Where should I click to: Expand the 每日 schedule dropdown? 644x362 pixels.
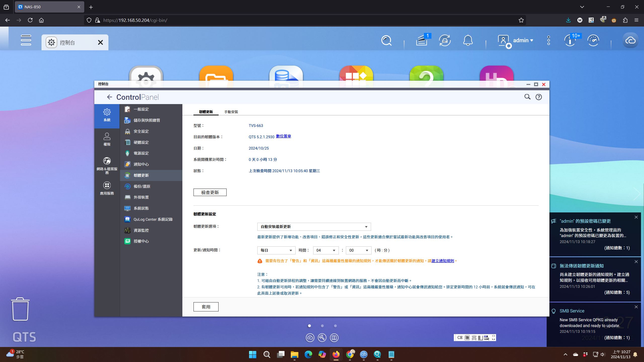[276, 250]
